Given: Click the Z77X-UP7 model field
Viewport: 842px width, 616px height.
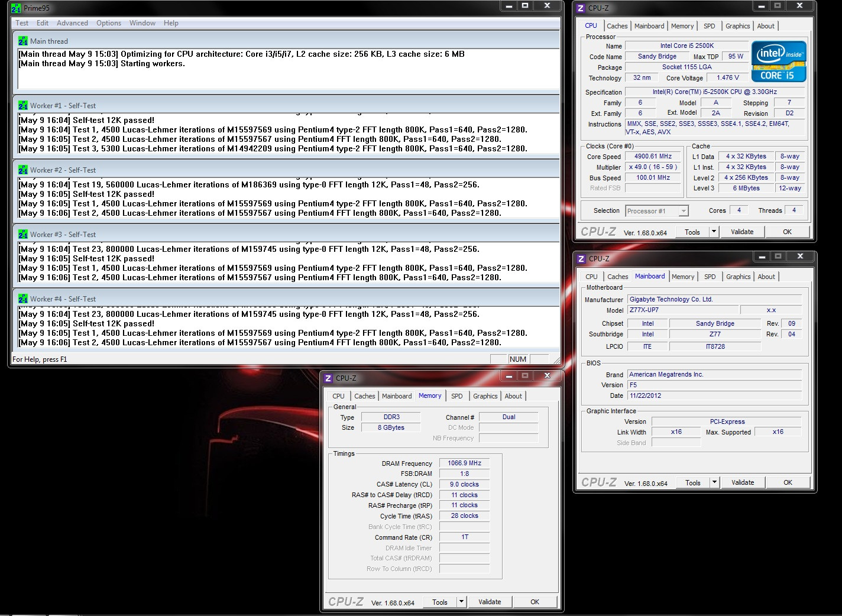Looking at the screenshot, I should (x=683, y=310).
